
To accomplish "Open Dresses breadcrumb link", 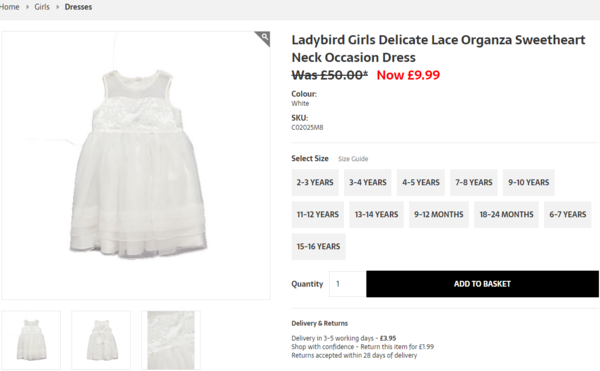I will [78, 7].
